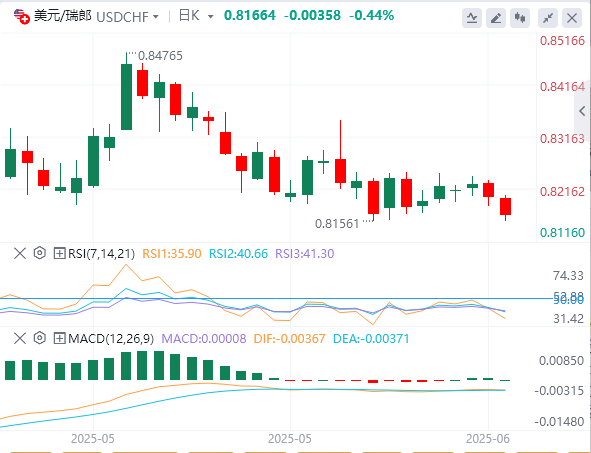Expand the RSI panel plus icon
Viewport: 591px width, 453px height.
coord(59,253)
